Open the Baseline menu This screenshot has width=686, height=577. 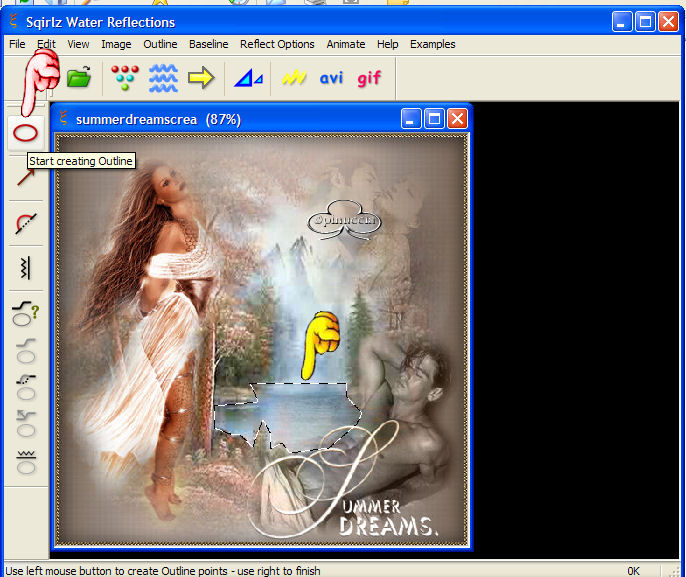point(209,44)
